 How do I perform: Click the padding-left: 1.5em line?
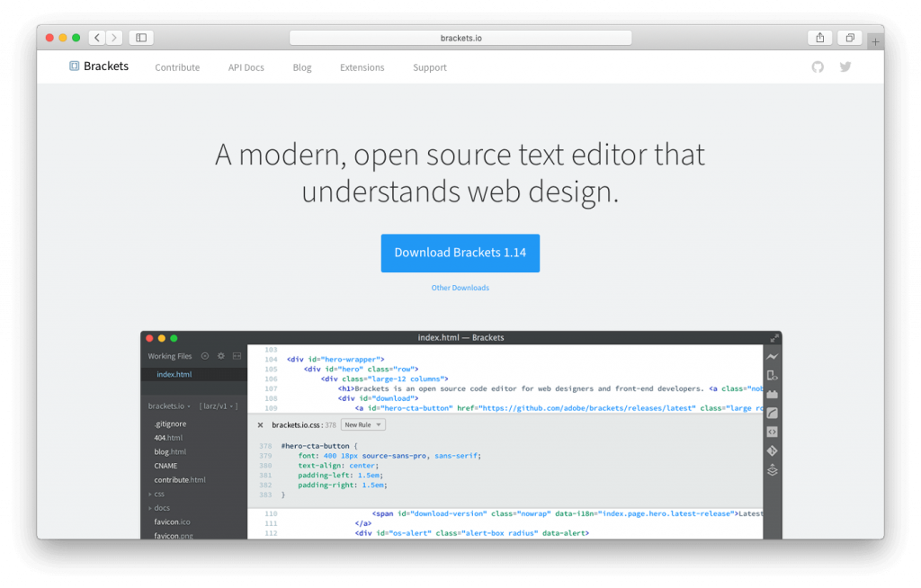point(341,476)
